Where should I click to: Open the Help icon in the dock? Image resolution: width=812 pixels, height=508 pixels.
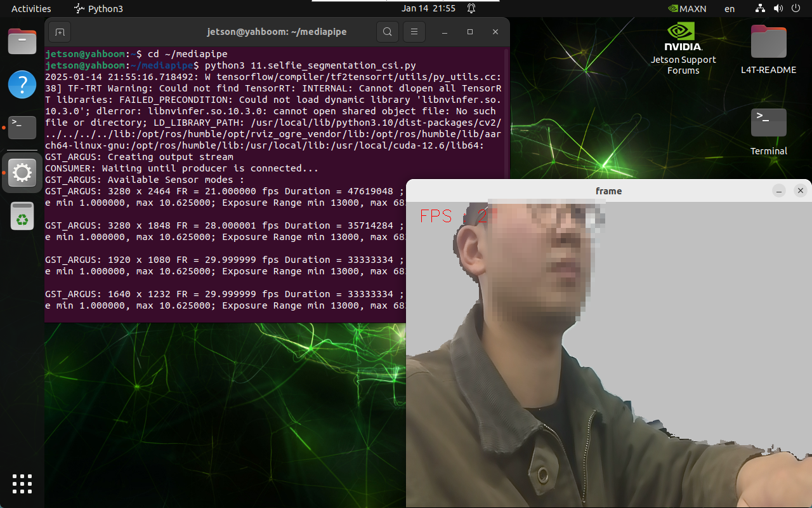coord(22,84)
